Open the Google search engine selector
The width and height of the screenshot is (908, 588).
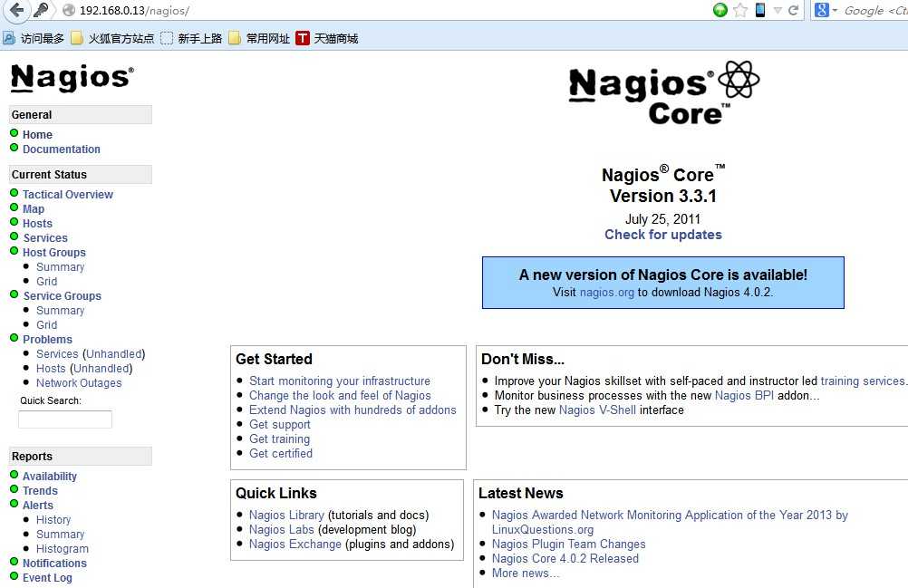click(826, 10)
